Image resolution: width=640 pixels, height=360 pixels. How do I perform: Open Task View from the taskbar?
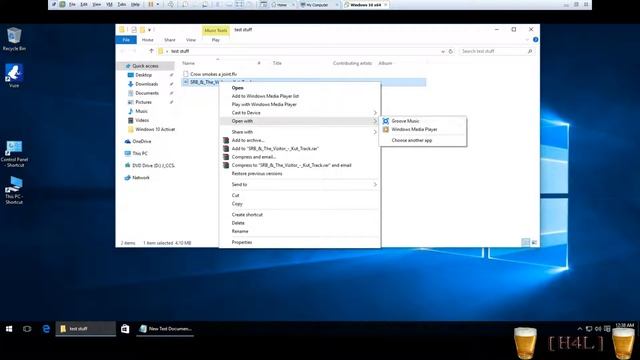click(27, 329)
